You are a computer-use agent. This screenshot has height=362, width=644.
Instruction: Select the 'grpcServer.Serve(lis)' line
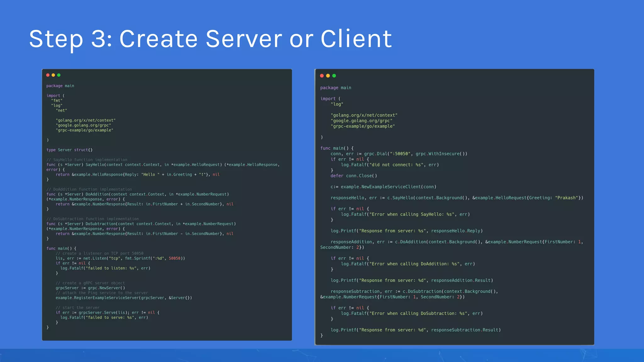(108, 312)
